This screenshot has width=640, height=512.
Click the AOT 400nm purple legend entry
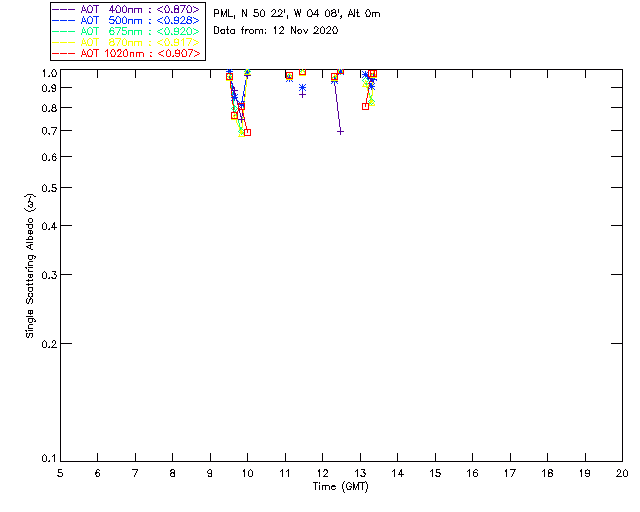[x=126, y=9]
